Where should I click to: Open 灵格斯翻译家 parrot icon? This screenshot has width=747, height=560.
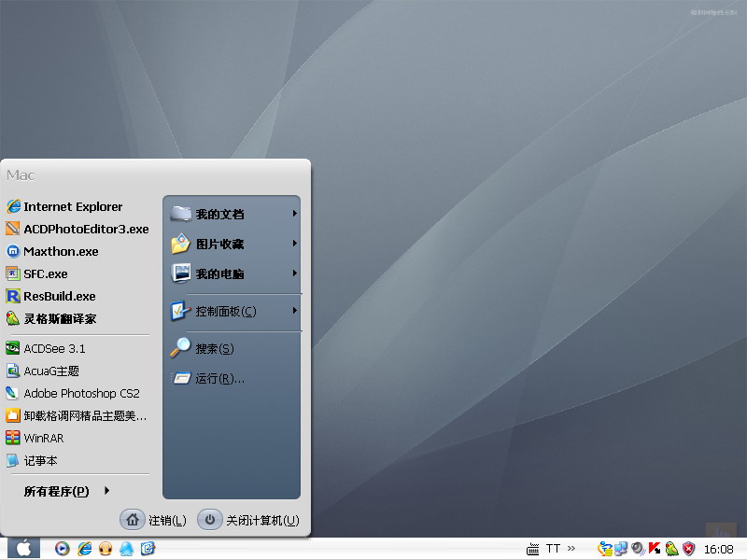13,318
